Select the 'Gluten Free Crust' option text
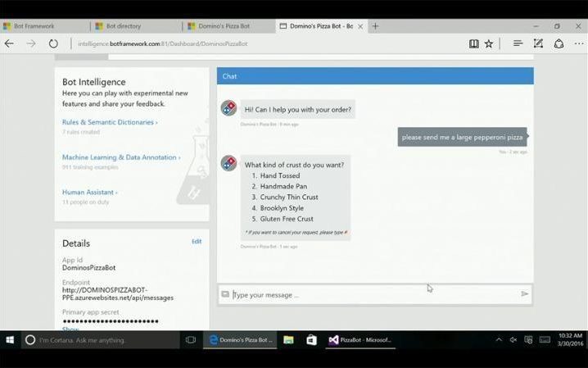The height and width of the screenshot is (368, 588). [x=287, y=219]
